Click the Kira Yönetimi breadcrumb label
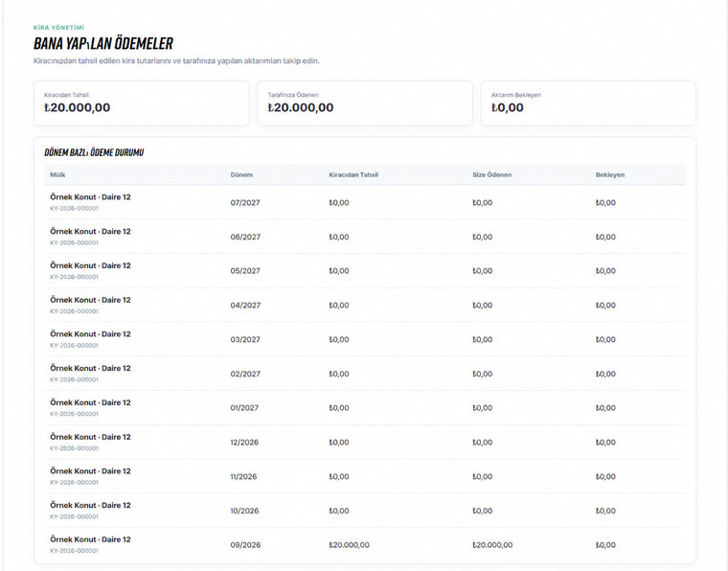728x571 pixels. coord(59,28)
